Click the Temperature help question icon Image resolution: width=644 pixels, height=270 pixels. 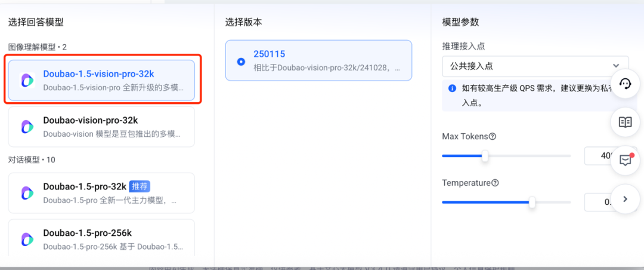click(495, 183)
